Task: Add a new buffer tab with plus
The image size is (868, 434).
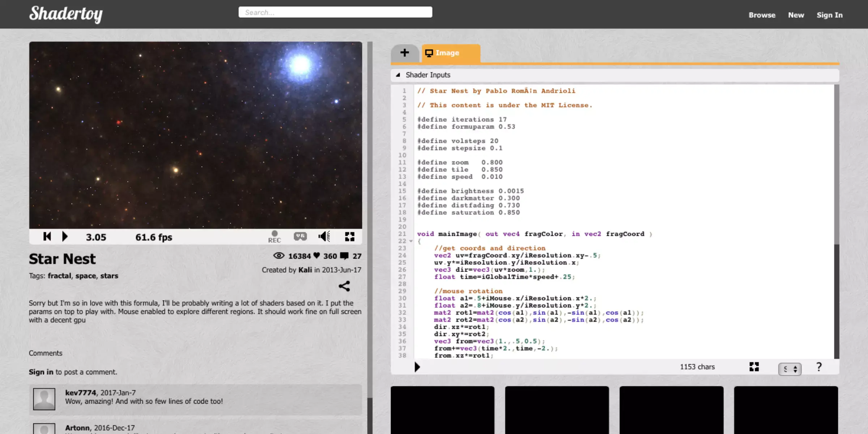Action: click(405, 53)
